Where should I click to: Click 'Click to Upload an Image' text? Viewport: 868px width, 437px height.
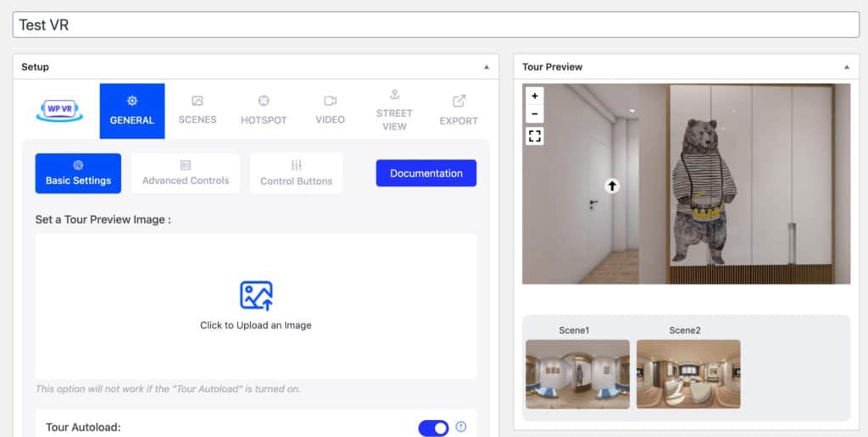coord(256,325)
